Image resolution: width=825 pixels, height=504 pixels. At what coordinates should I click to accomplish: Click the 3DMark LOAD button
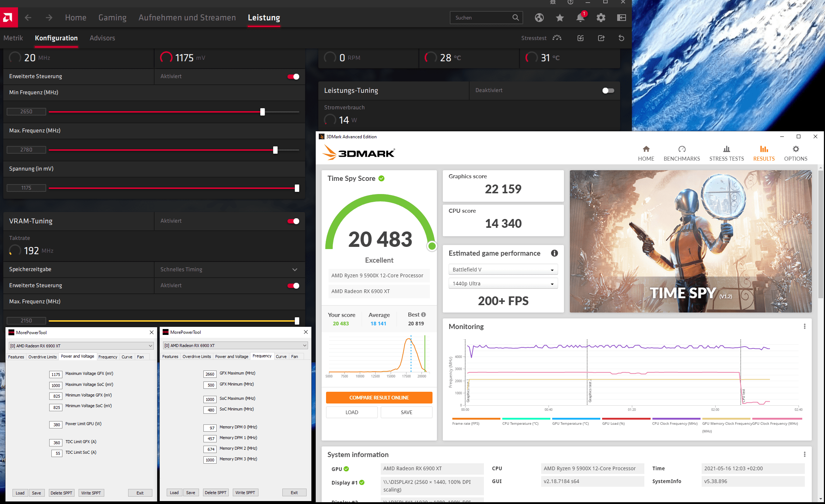point(352,412)
